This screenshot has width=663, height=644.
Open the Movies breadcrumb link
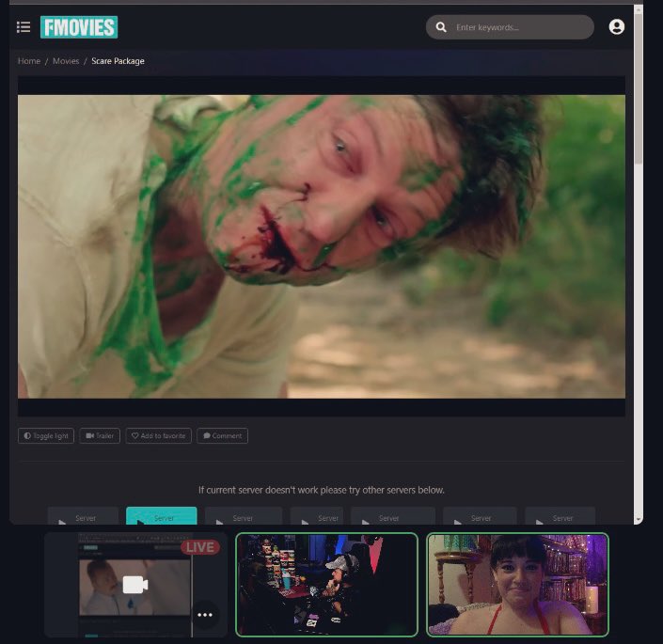(66, 61)
